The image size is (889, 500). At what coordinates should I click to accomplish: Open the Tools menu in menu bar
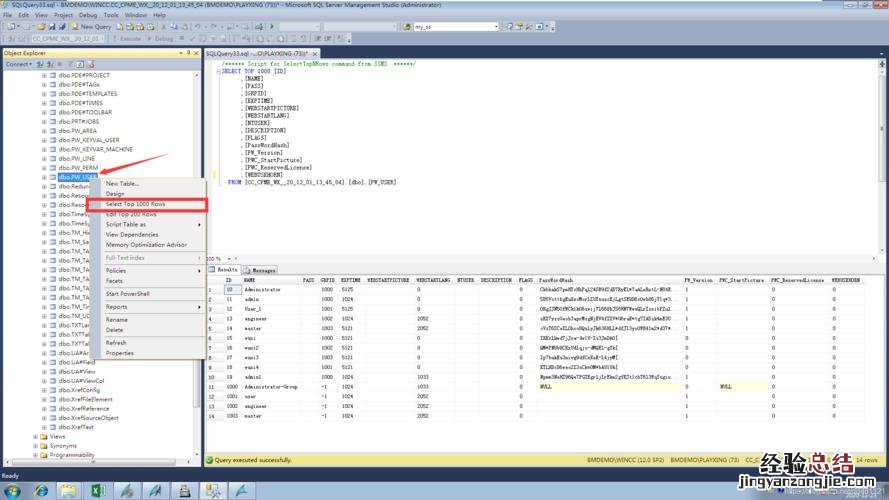(x=111, y=15)
